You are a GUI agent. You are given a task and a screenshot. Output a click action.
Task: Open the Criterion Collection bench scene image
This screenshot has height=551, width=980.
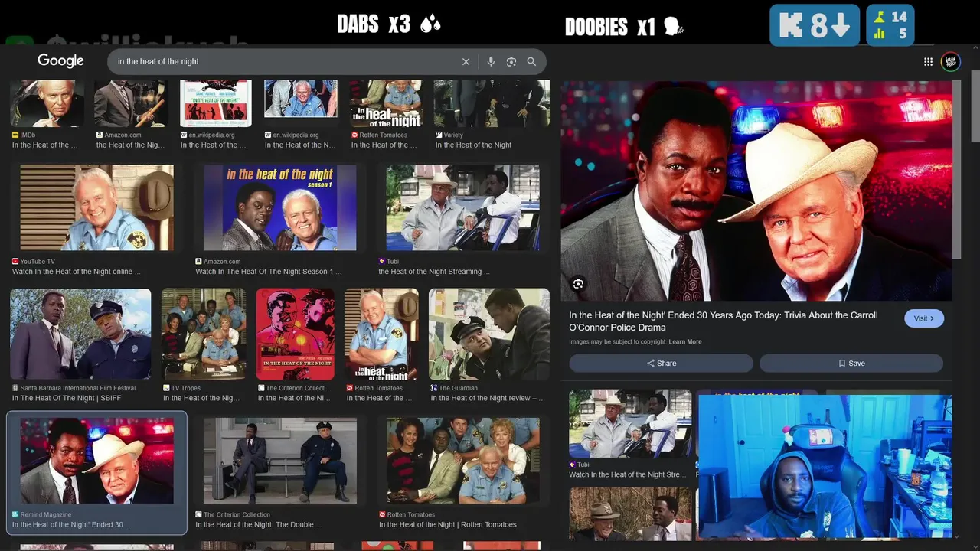click(x=280, y=461)
